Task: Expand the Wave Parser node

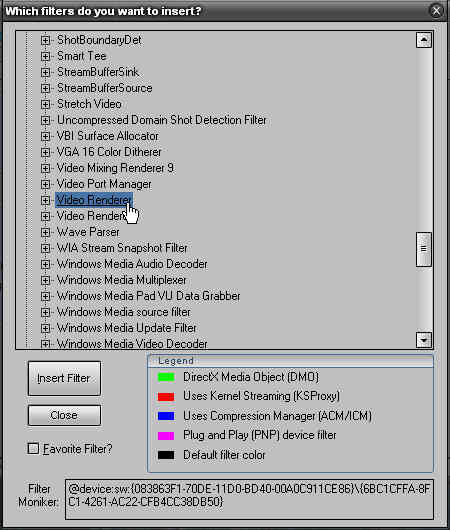Action: pyautogui.click(x=45, y=232)
